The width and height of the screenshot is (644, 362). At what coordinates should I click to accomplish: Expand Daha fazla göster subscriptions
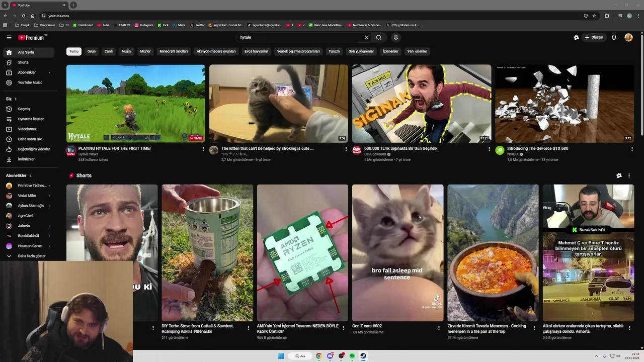tap(28, 256)
